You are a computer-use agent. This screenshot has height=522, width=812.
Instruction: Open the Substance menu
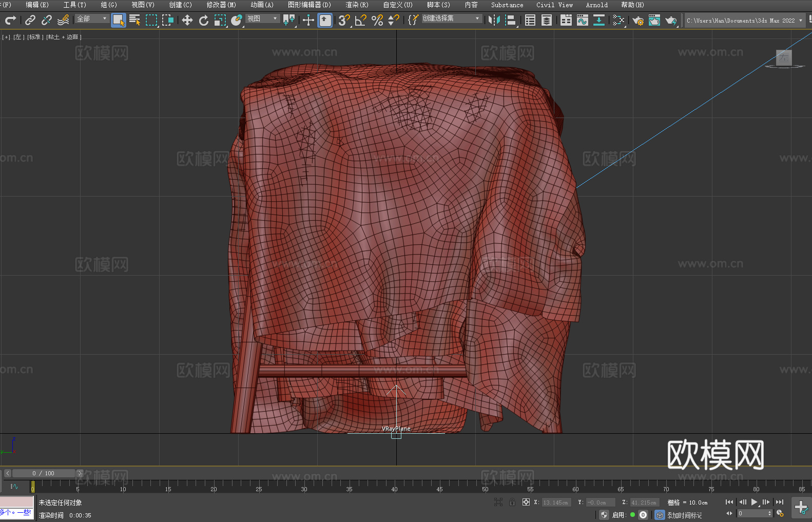pyautogui.click(x=507, y=5)
